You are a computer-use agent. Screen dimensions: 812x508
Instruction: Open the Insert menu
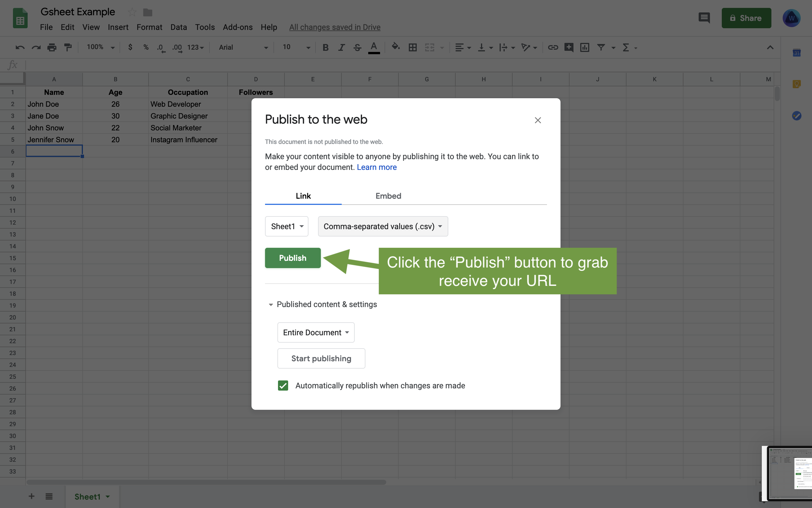click(118, 27)
